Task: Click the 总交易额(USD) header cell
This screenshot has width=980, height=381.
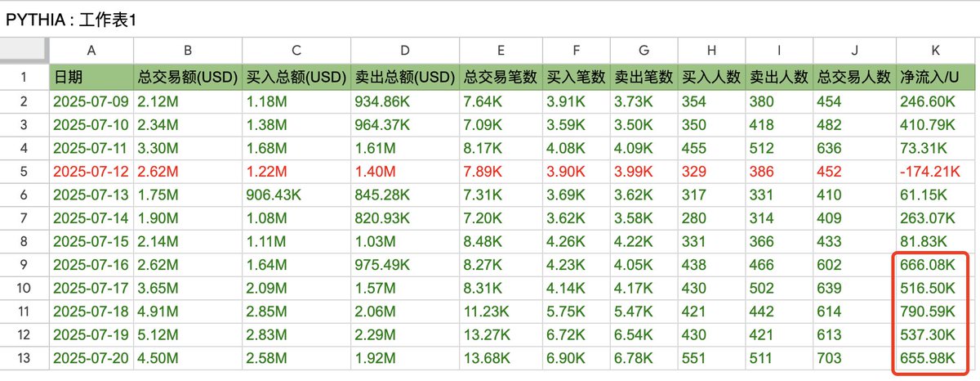Action: pos(186,78)
